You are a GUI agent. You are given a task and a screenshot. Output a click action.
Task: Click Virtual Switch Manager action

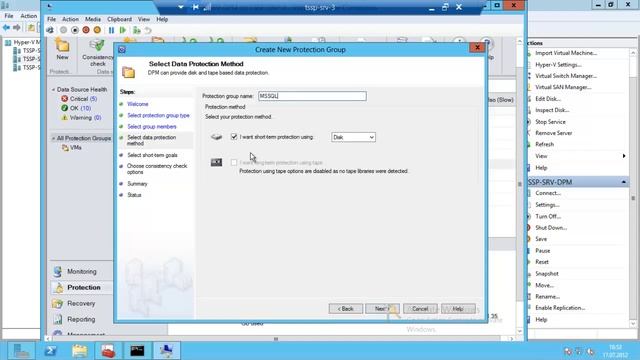tap(566, 76)
